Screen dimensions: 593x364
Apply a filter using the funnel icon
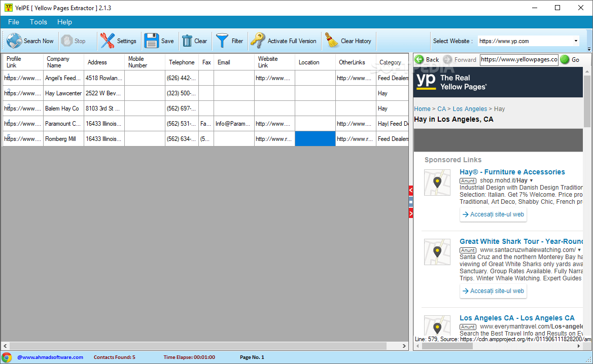click(x=222, y=41)
